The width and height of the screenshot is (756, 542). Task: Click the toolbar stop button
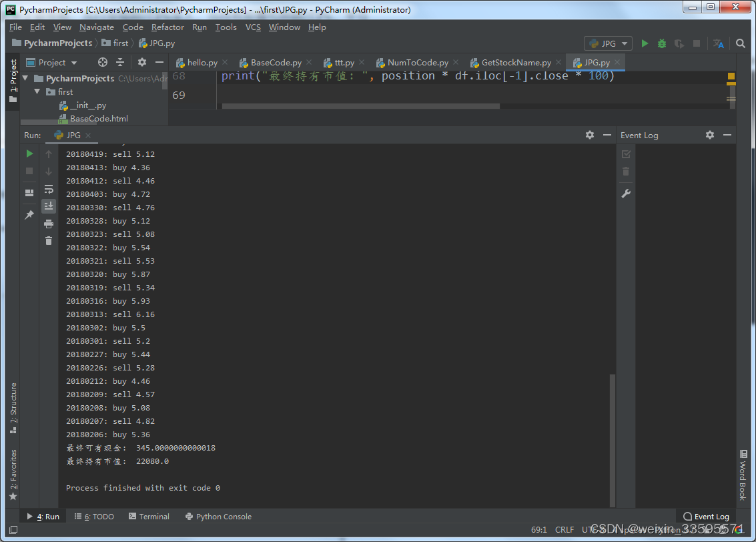coord(696,43)
